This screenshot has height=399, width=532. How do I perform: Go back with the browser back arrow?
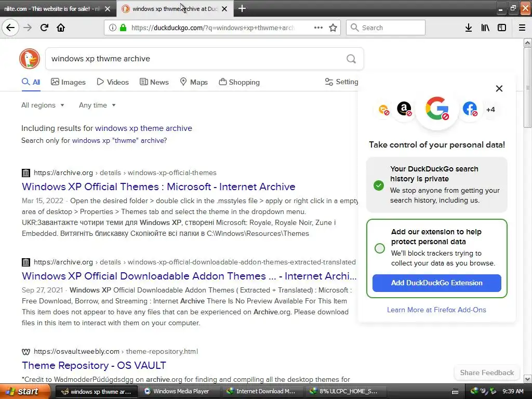point(10,28)
